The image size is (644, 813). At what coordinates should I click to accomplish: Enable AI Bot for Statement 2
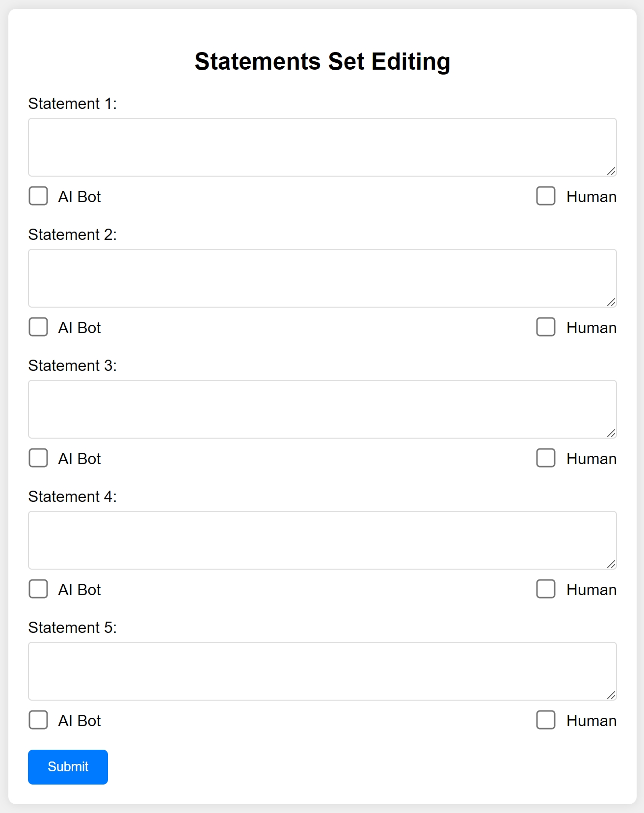coord(38,328)
